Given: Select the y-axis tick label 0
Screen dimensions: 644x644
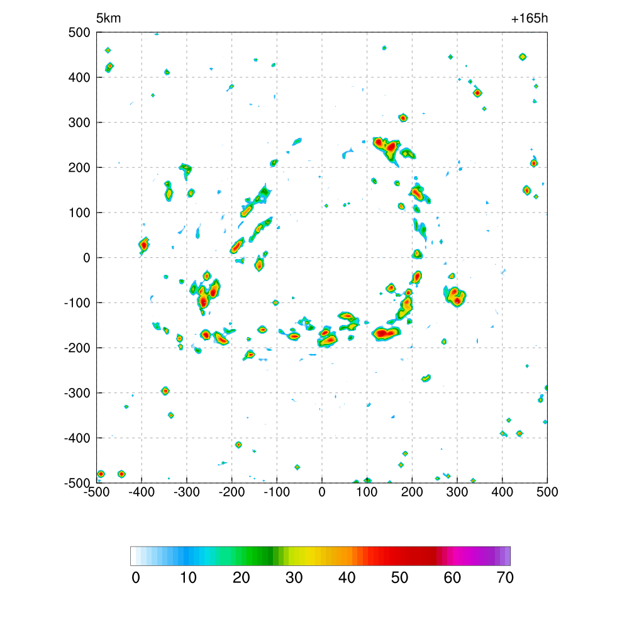Looking at the screenshot, I should 87,258.
